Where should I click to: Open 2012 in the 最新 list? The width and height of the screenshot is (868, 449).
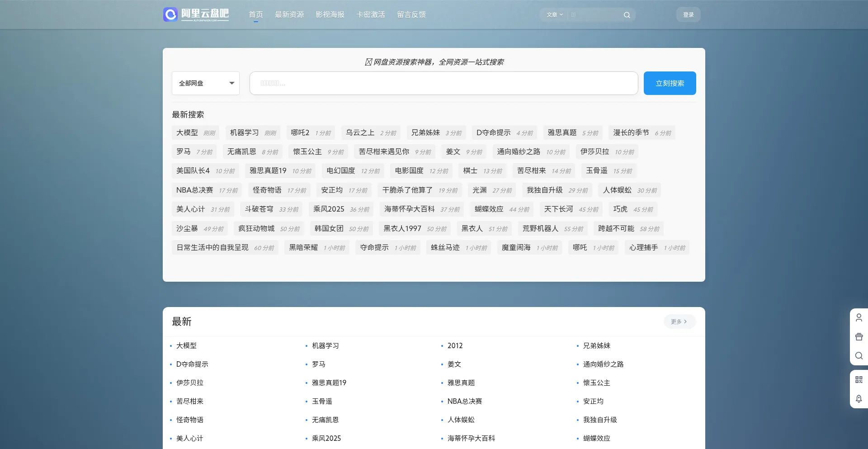[455, 345]
